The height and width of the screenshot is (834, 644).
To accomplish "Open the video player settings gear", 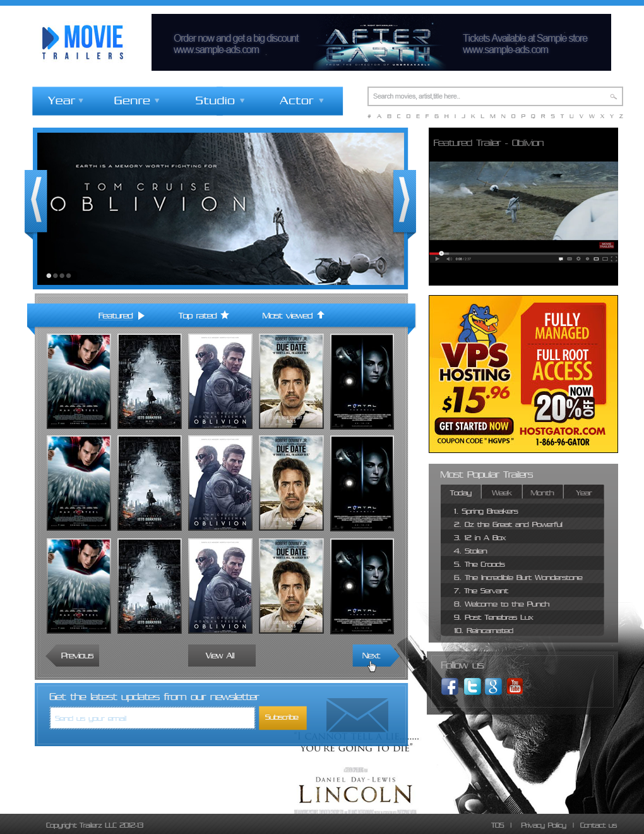I will [x=578, y=259].
